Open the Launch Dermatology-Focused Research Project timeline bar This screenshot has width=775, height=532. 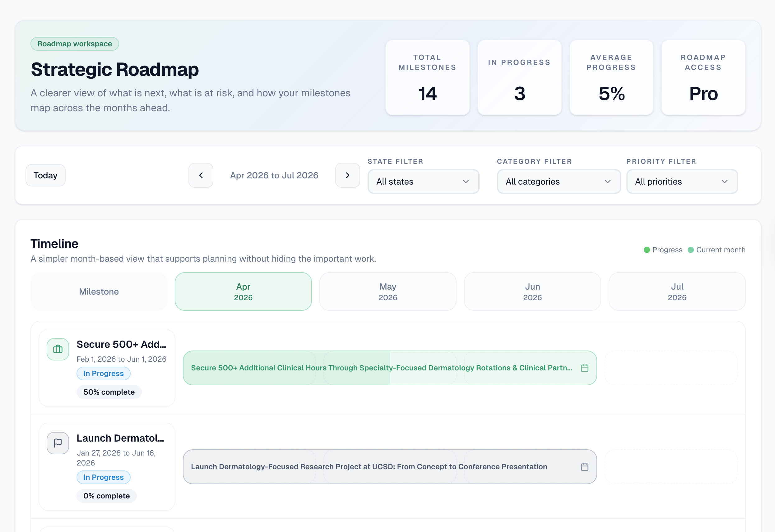tap(390, 467)
